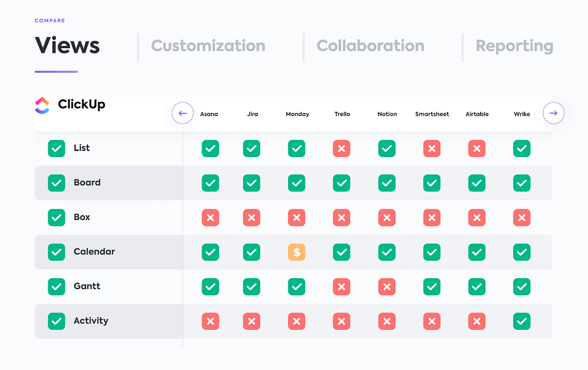Switch to the Collaboration tab
Viewport: 588px width, 370px height.
click(x=370, y=46)
